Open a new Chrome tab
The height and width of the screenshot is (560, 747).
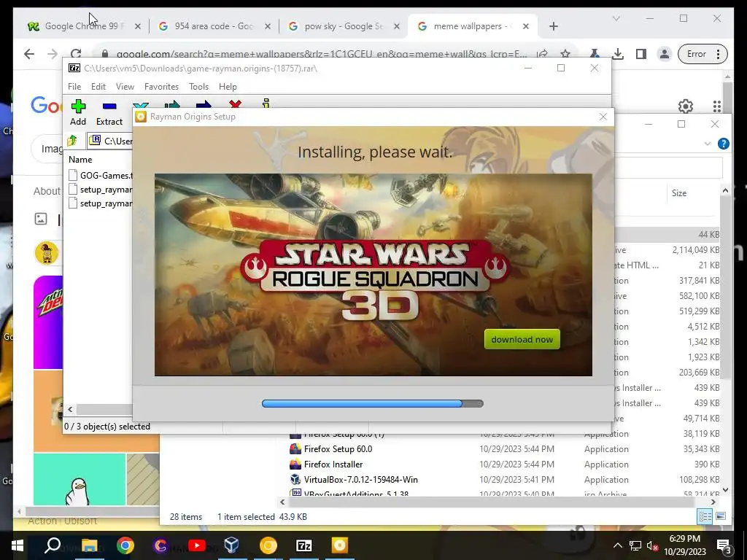[x=553, y=26]
